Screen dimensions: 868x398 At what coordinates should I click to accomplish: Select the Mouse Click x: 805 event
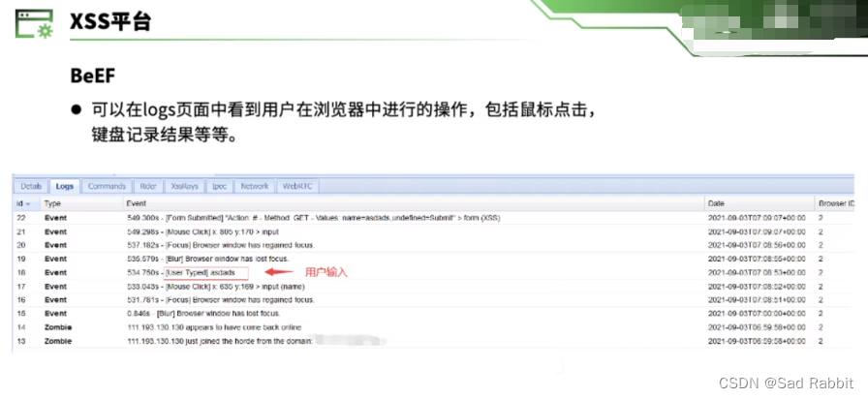click(x=203, y=231)
